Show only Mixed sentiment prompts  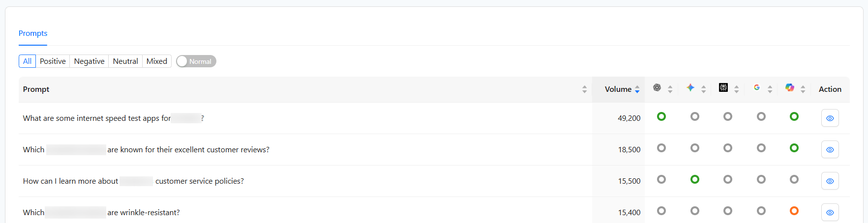pos(157,61)
